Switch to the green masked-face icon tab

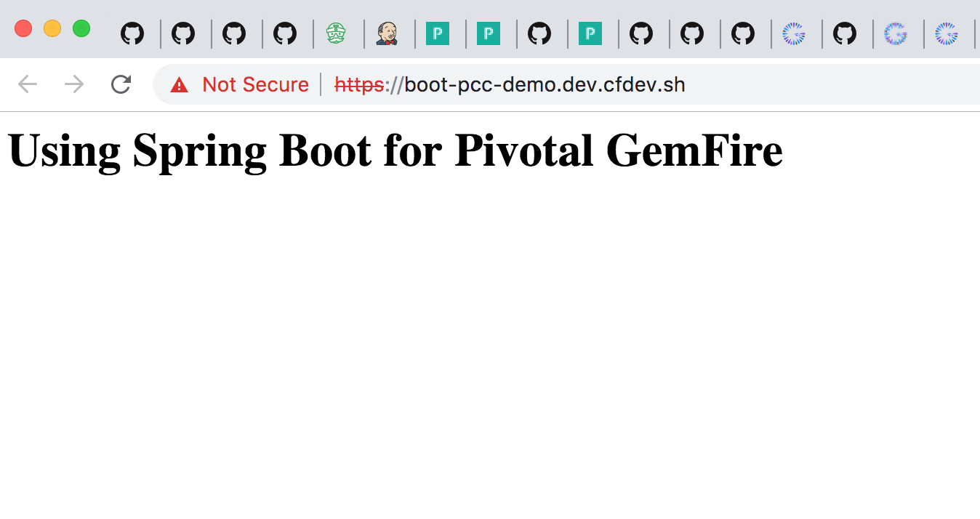(x=336, y=33)
